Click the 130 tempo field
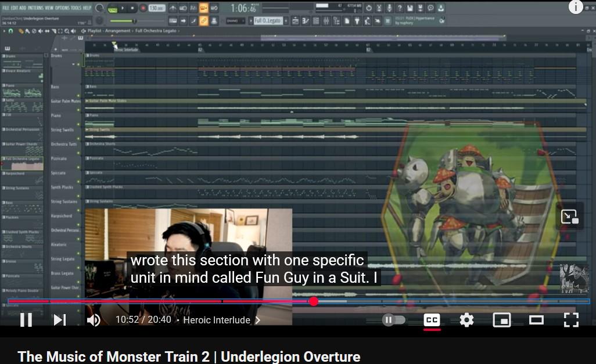Viewport: 596px width, 364px height. (157, 8)
